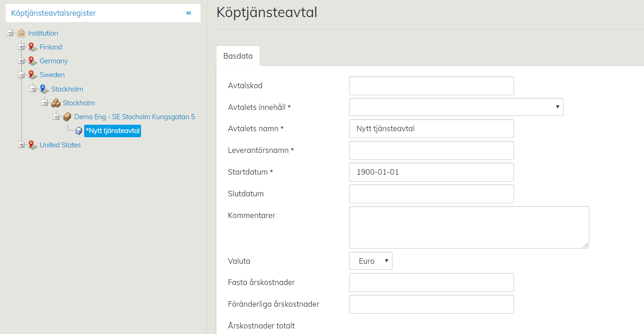
Task: Click the Finland map pin icon
Action: click(x=32, y=47)
